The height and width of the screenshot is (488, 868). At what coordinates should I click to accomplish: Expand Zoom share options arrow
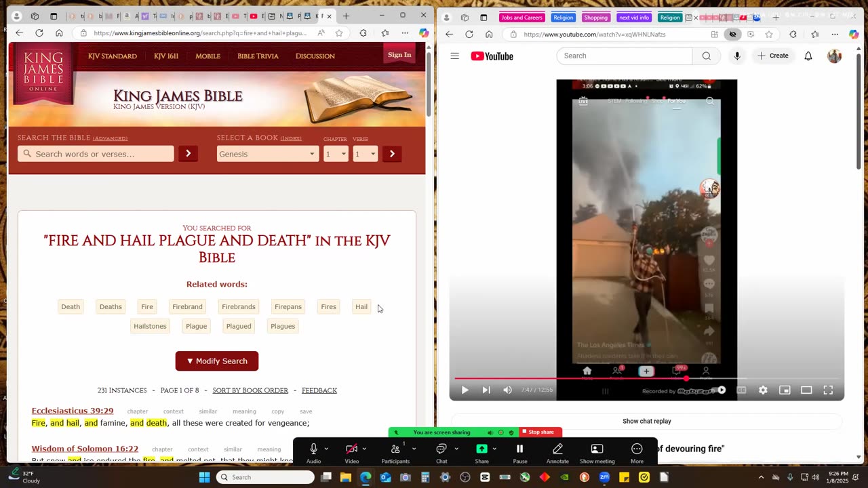click(494, 449)
